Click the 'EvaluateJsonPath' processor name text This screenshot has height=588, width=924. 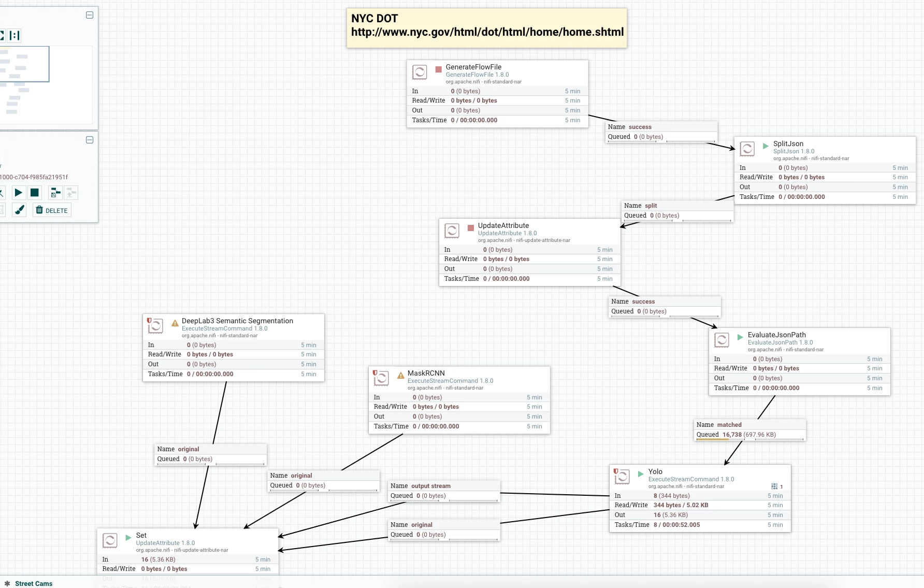(777, 335)
